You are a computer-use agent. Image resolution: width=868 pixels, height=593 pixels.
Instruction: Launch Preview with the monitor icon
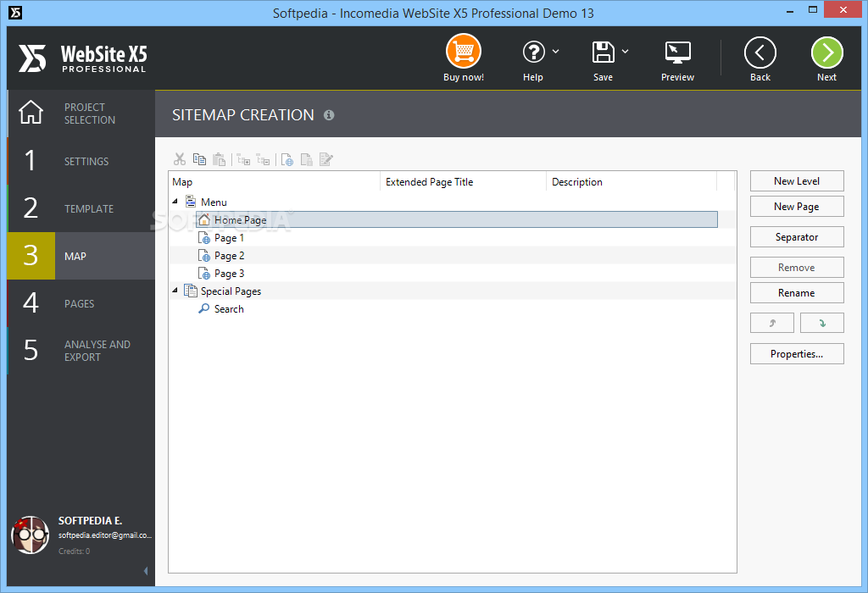click(677, 53)
